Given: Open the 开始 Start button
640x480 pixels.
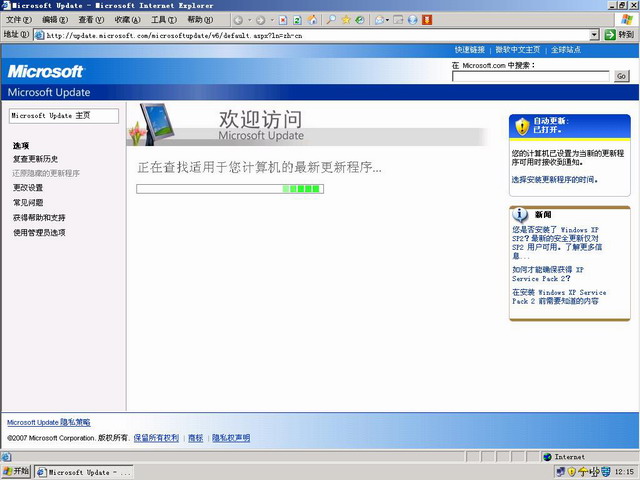Looking at the screenshot, I should [x=16, y=471].
